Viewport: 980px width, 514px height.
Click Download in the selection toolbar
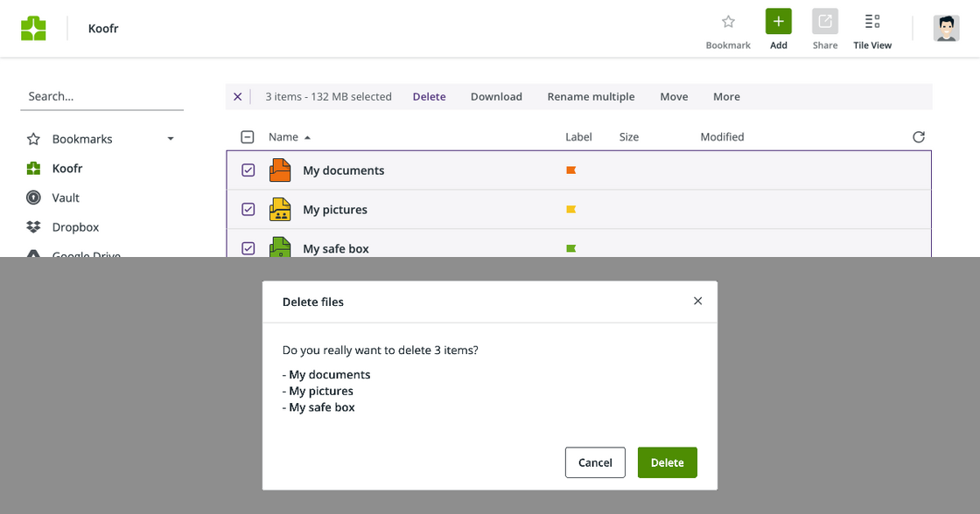click(496, 97)
